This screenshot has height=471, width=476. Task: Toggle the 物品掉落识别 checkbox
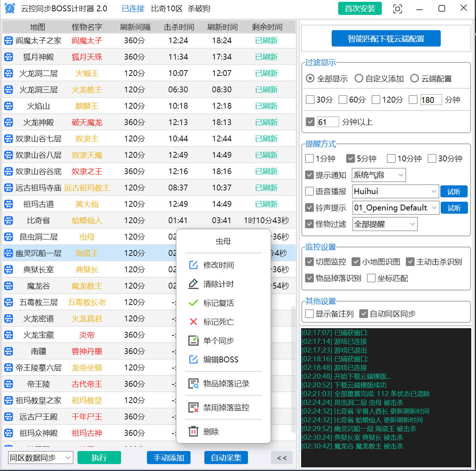309,278
